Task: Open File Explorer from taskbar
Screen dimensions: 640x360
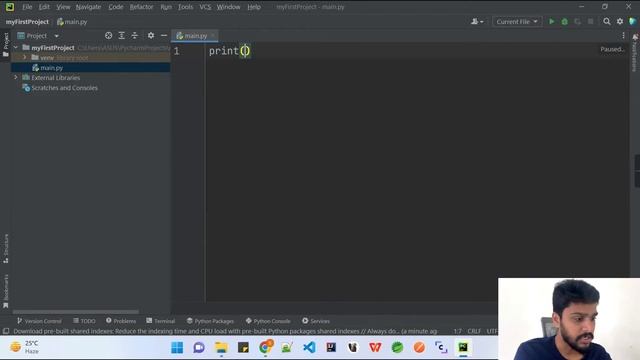Action: pos(221,347)
